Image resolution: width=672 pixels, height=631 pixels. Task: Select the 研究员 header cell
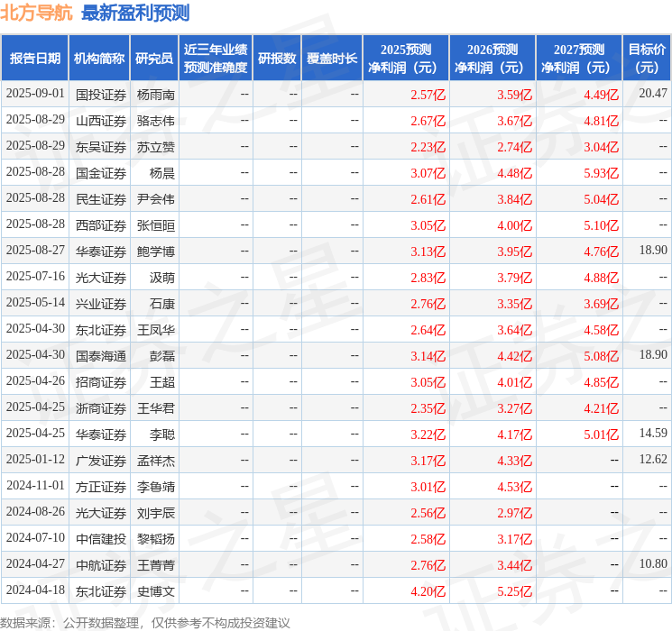[154, 59]
